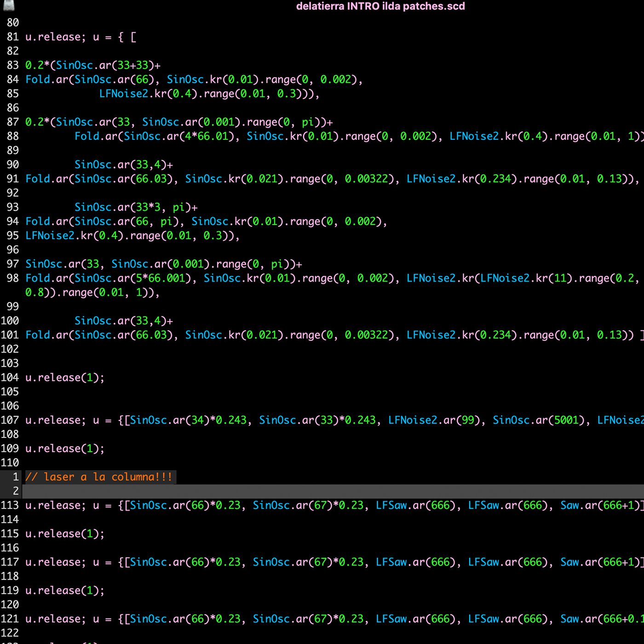The image size is (644, 644).
Task: Click 'SinOsc.ar(33+33)+' on line 83
Action: 108,65
